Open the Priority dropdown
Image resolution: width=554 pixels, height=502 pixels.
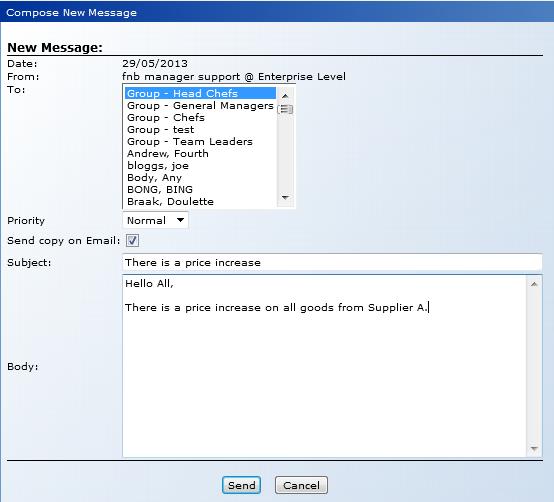coord(155,220)
